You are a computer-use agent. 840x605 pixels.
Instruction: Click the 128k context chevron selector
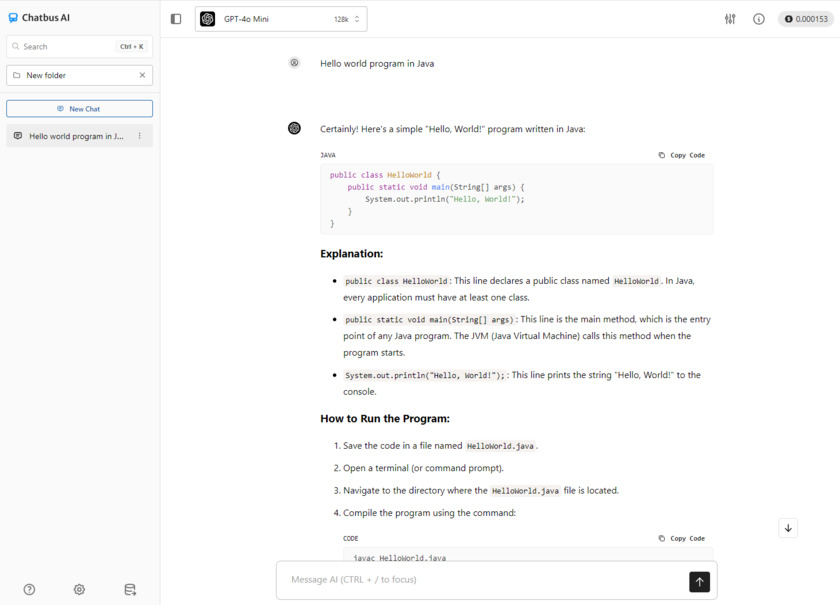click(x=357, y=19)
